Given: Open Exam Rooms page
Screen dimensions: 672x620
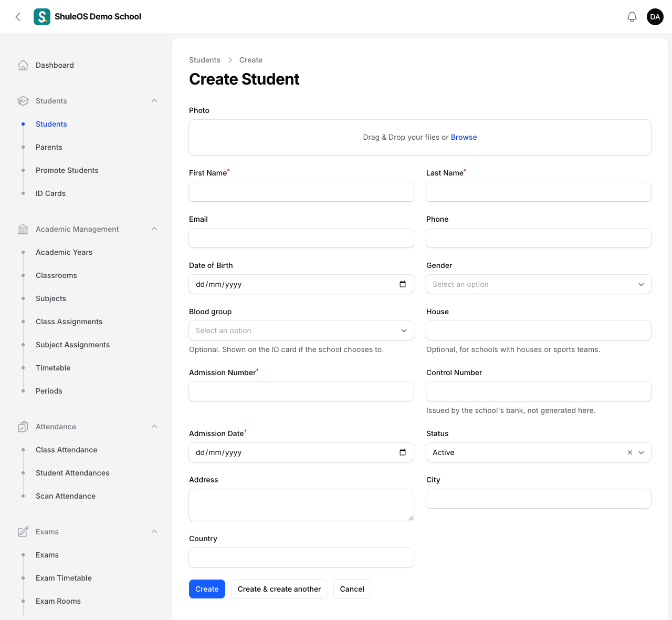Looking at the screenshot, I should point(58,601).
